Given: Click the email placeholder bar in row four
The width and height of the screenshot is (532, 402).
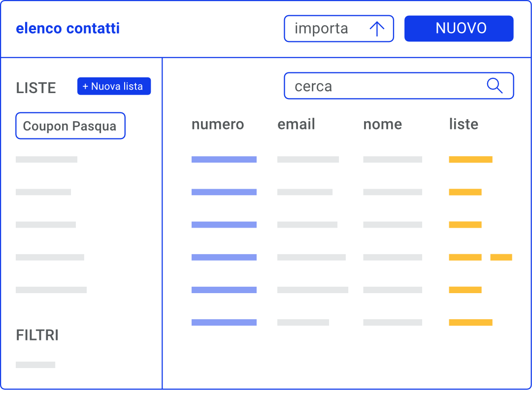Looking at the screenshot, I should 311,257.
